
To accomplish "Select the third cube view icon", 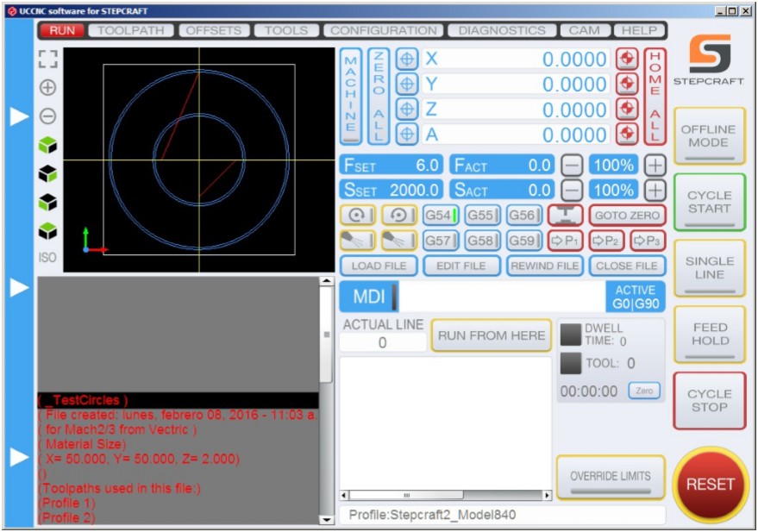I will pos(47,202).
